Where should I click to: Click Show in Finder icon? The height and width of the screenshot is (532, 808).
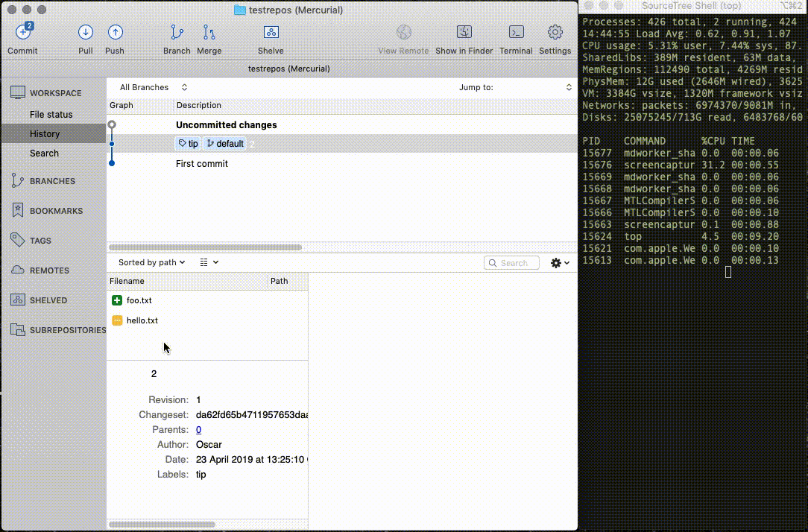point(464,32)
